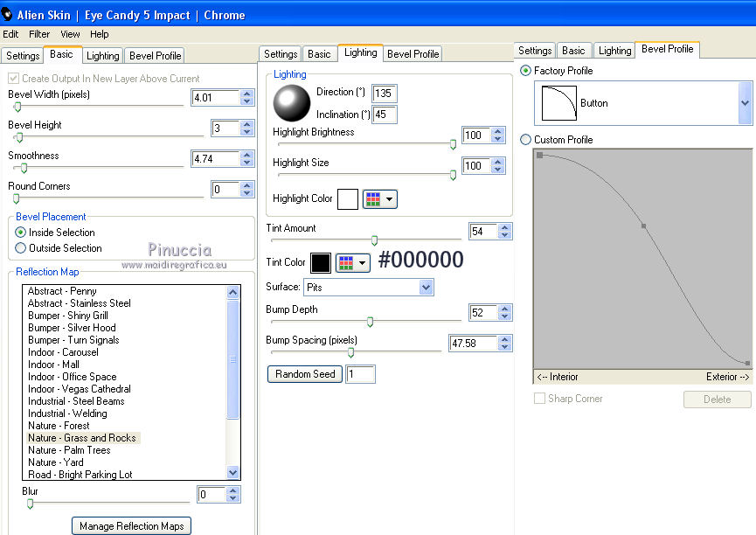Choose the Custom Profile radio option
The width and height of the screenshot is (756, 535).
tap(525, 139)
